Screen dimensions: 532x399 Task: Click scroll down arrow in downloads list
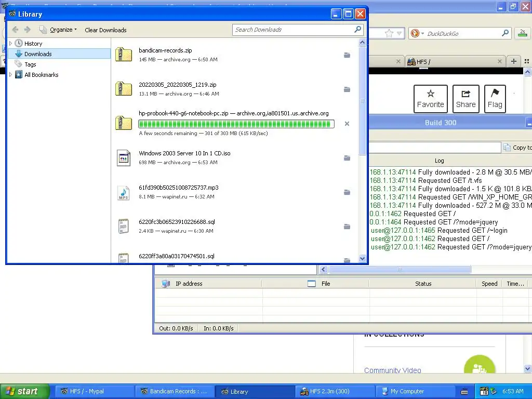[x=362, y=259]
